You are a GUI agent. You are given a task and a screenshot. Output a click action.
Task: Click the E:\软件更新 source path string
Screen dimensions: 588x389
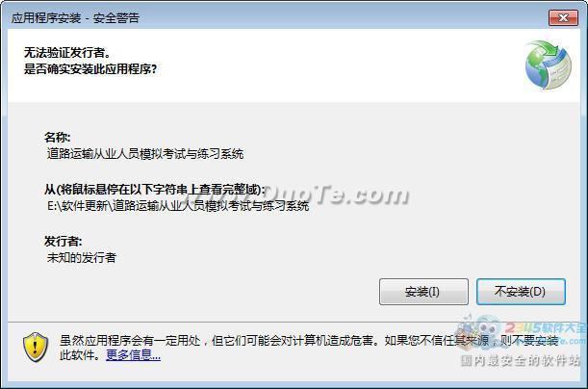pos(178,205)
